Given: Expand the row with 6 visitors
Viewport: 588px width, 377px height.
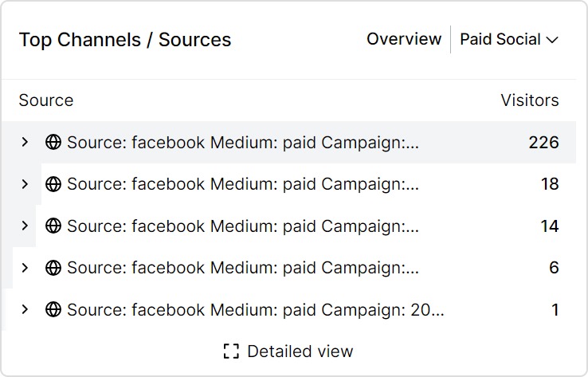Looking at the screenshot, I should 25,268.
